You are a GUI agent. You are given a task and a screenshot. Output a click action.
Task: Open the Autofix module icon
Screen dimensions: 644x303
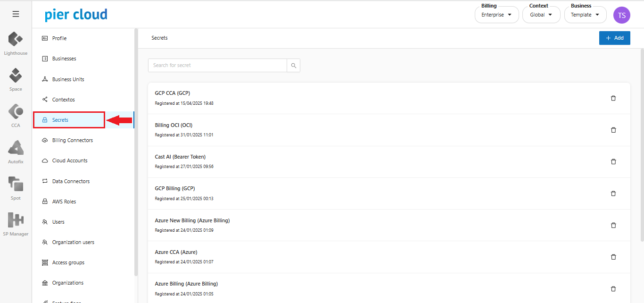click(16, 148)
